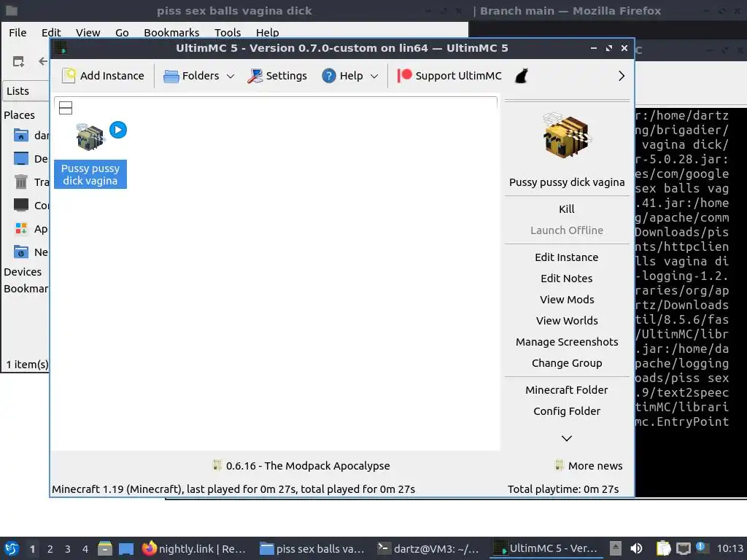Collapse the instance group with the minus icon
The image size is (747, 560).
[x=66, y=108]
